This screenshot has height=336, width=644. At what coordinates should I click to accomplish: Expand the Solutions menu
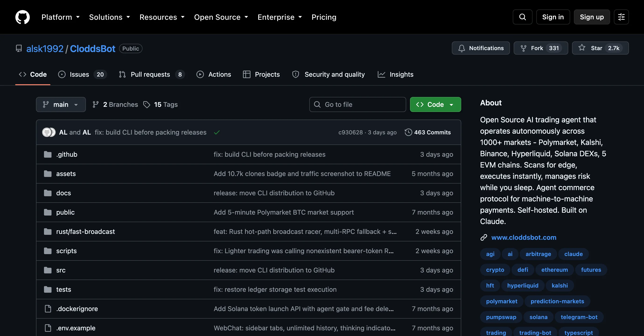click(x=110, y=17)
